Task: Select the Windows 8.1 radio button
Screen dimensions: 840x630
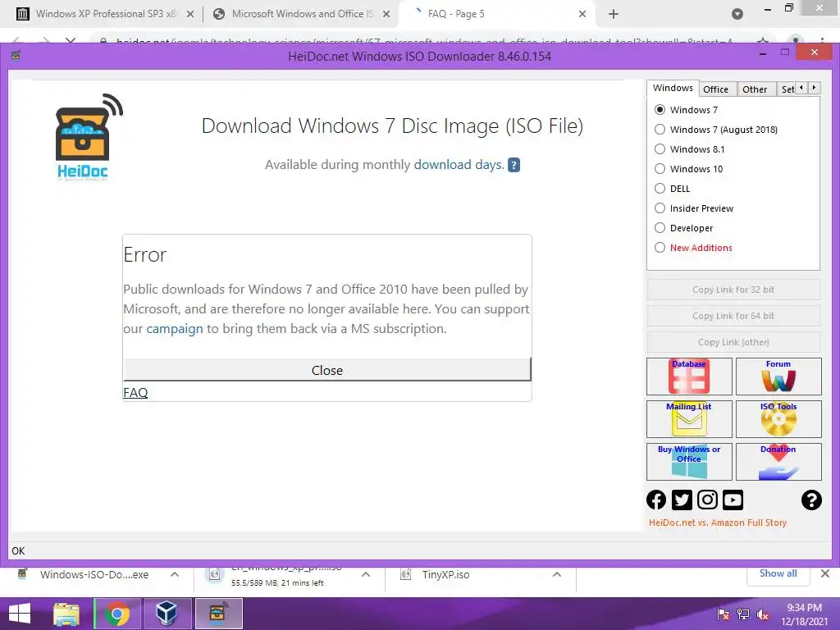Action: [x=660, y=149]
